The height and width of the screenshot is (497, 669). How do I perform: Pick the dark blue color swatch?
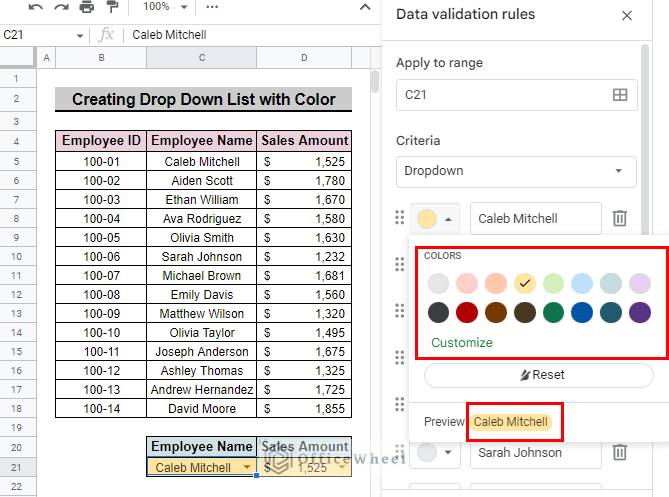[582, 312]
